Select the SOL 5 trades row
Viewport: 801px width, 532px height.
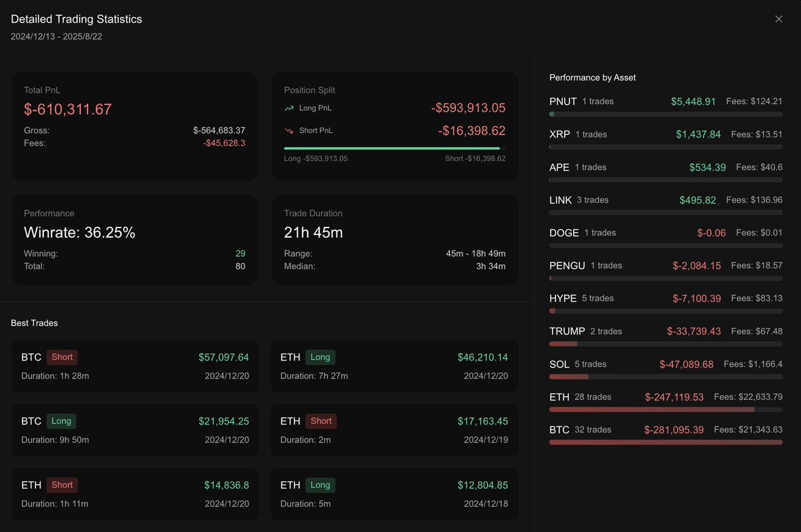tap(665, 364)
